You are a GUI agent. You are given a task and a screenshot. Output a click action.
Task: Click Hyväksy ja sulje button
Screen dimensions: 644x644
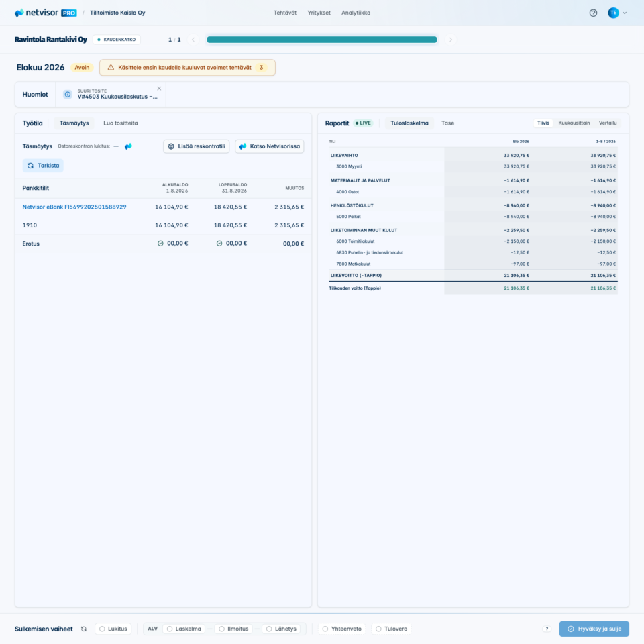click(594, 629)
